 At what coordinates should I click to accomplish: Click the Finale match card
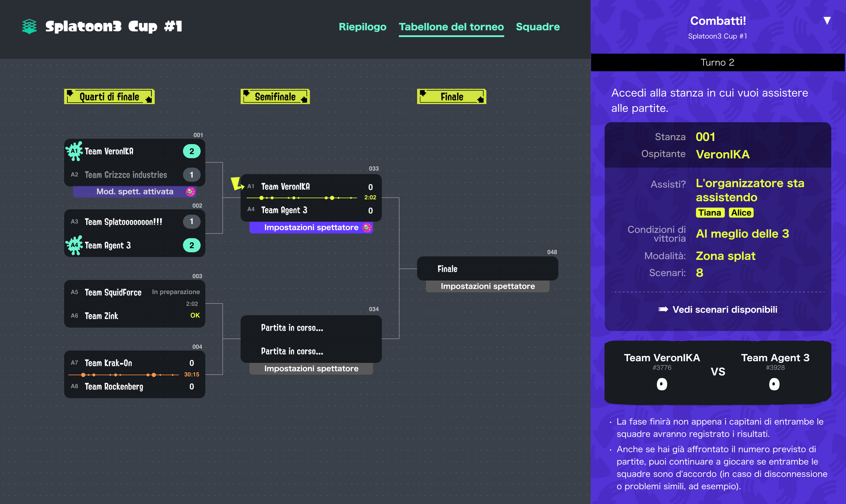487,269
